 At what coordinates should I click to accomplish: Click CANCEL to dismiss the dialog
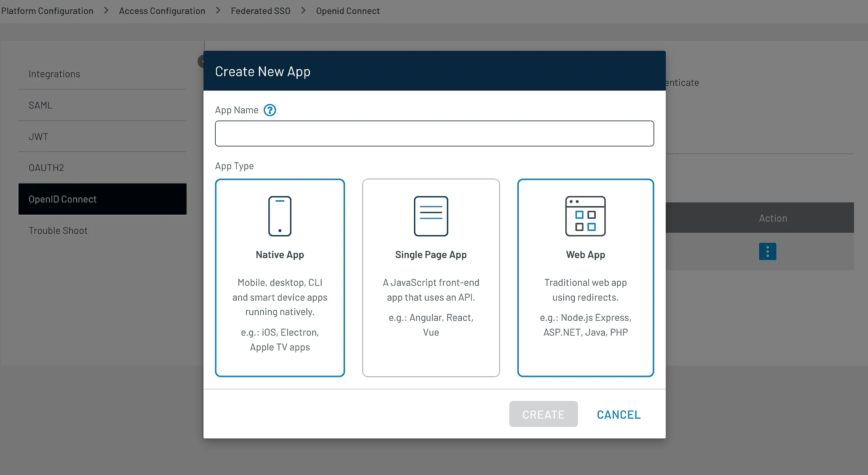tap(618, 414)
